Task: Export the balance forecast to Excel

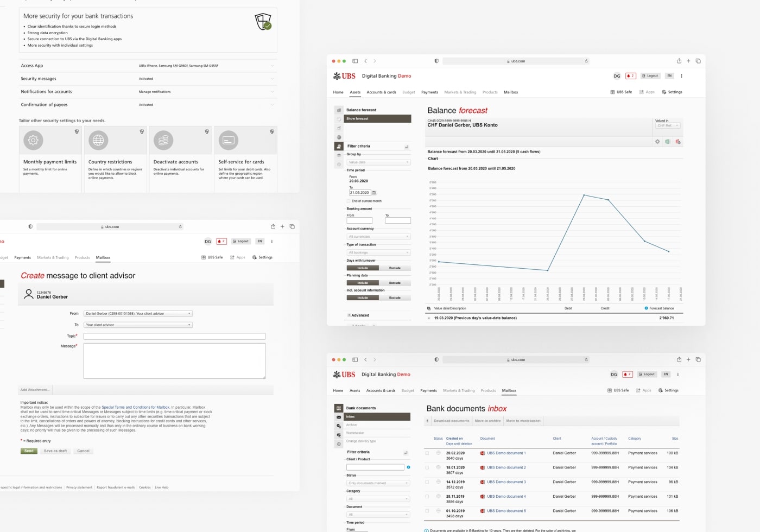Action: point(668,142)
